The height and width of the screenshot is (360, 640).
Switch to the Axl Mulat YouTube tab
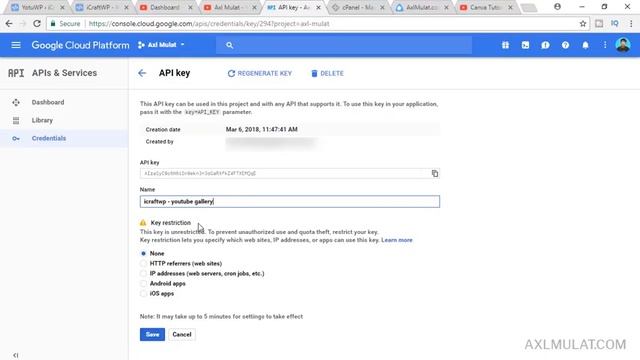pyautogui.click(x=230, y=7)
